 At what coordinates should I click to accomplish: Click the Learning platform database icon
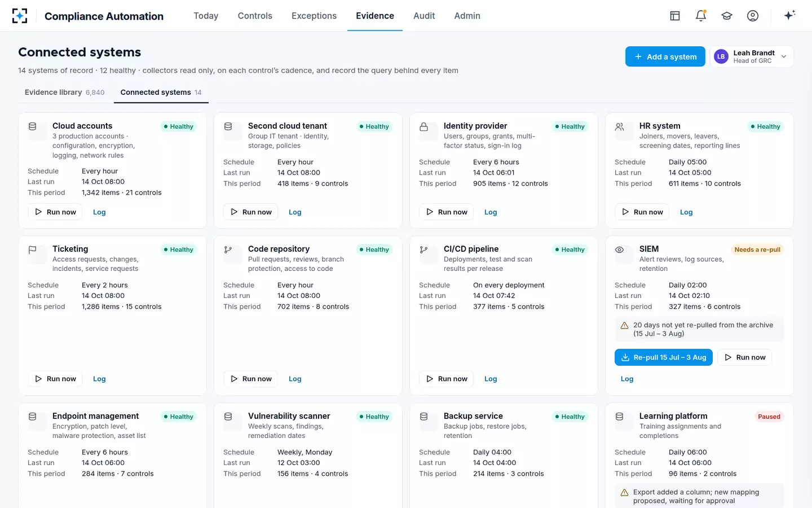620,417
